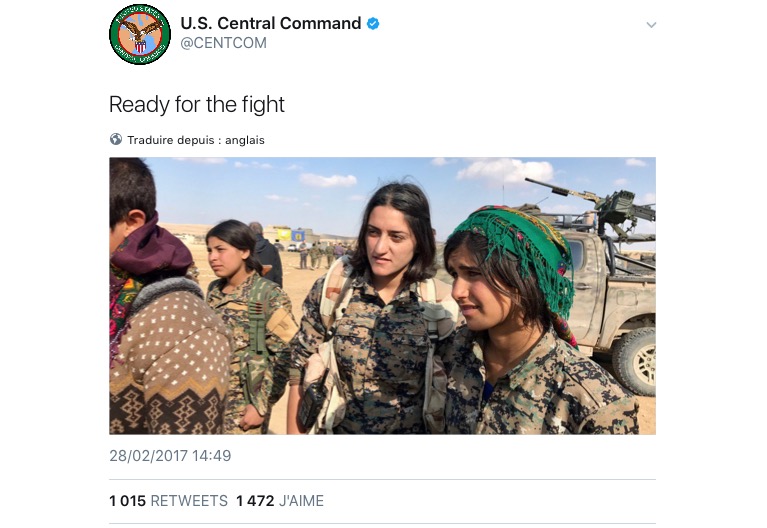View the 1 472 likes count
The image size is (767, 528).
[x=255, y=501]
